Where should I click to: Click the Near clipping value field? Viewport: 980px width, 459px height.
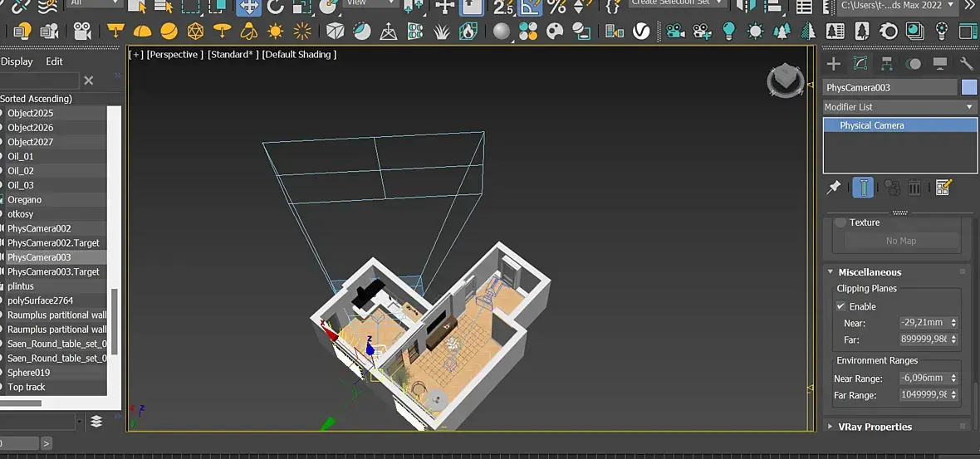point(924,323)
